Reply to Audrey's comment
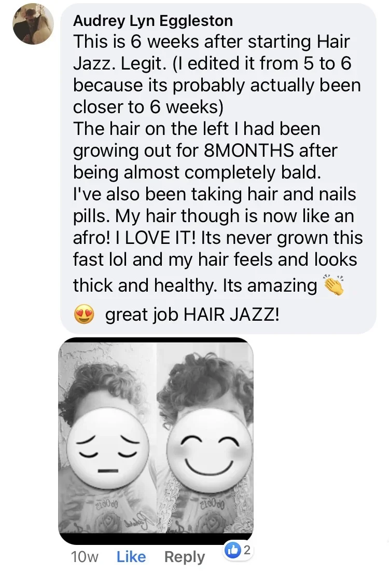The width and height of the screenshot is (389, 588). 184,557
